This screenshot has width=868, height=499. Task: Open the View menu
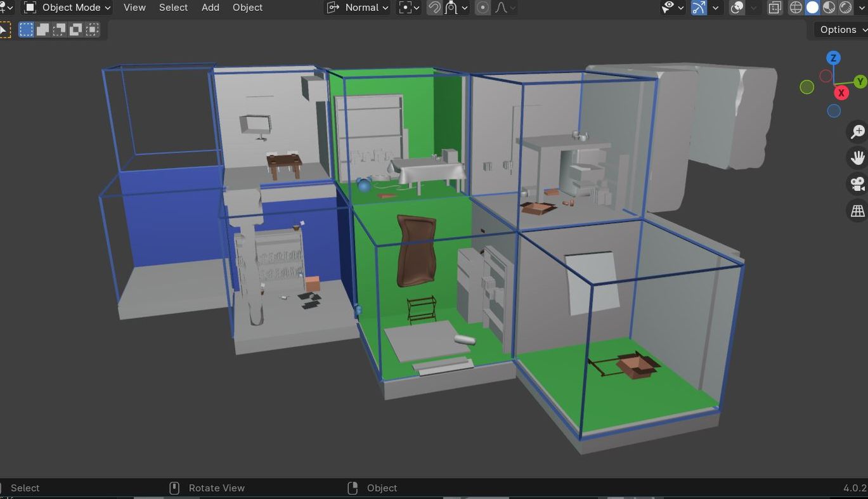tap(134, 8)
